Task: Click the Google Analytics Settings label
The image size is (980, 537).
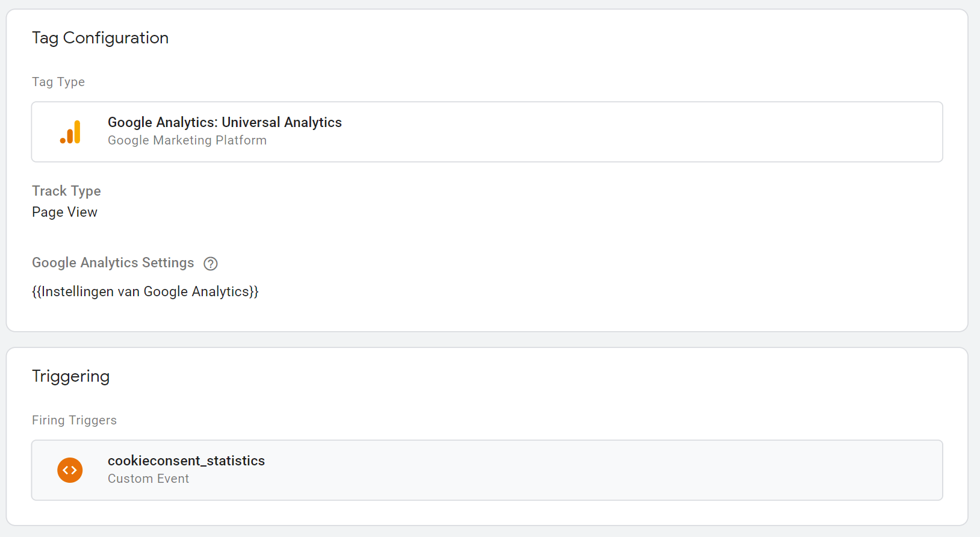Action: point(113,263)
